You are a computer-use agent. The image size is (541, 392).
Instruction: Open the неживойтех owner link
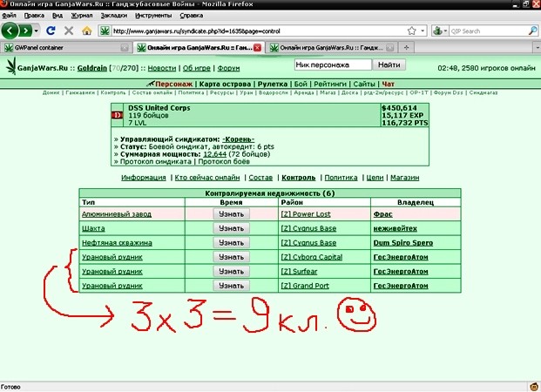coord(395,228)
